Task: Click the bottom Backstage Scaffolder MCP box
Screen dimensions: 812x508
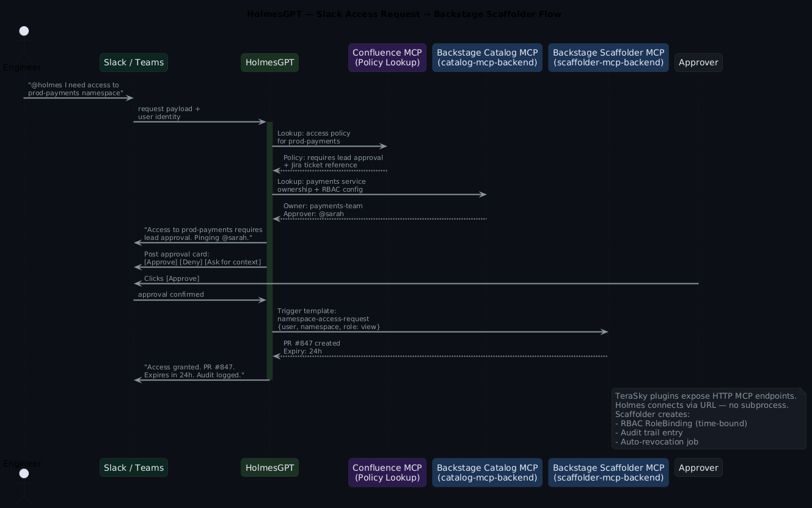Action: click(609, 473)
